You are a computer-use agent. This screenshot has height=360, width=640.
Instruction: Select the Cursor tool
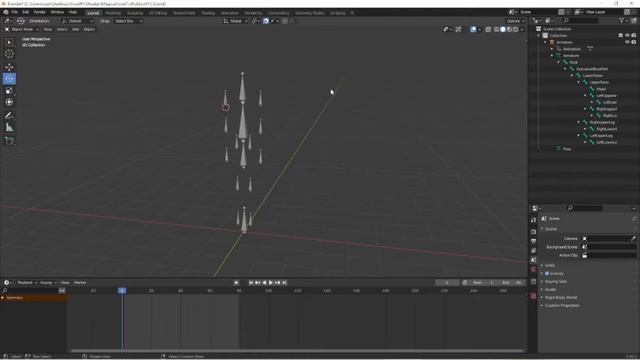pyautogui.click(x=9, y=54)
